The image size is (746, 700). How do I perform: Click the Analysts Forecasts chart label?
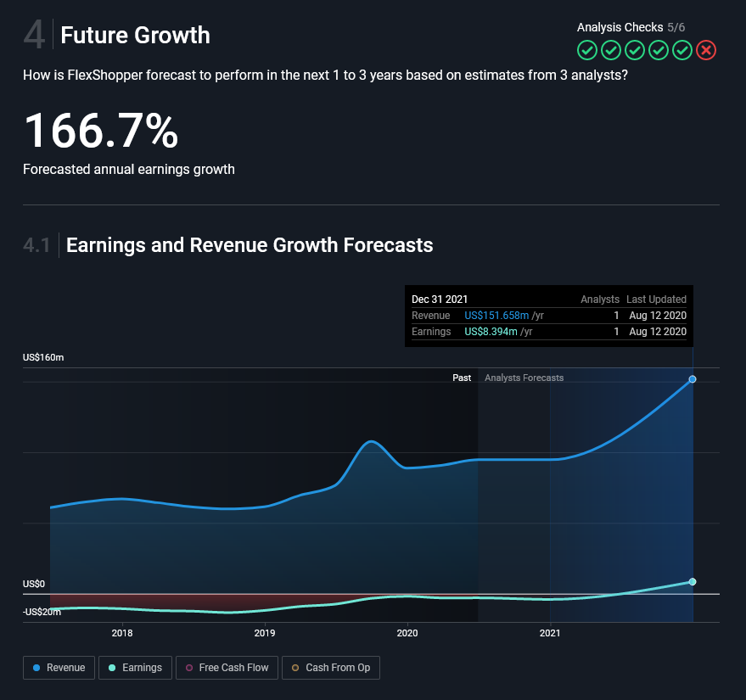(524, 378)
